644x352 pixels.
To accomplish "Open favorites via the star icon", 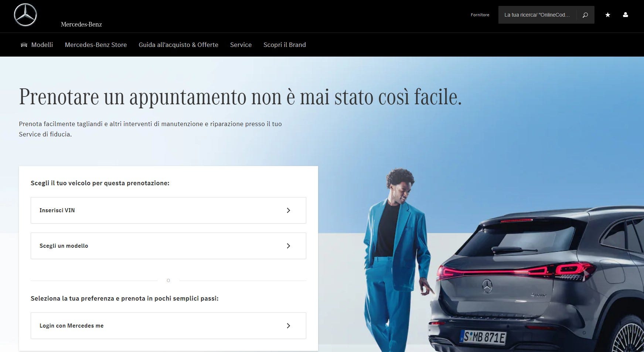I will 608,15.
